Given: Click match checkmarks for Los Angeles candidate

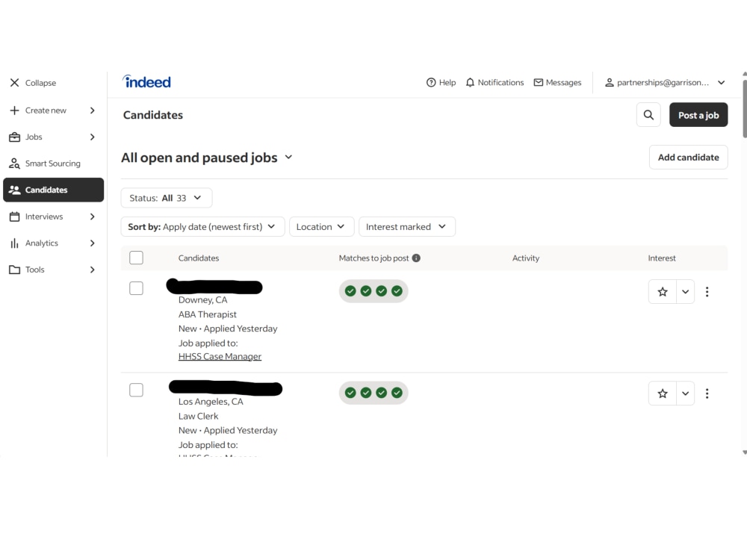Looking at the screenshot, I should pos(373,393).
